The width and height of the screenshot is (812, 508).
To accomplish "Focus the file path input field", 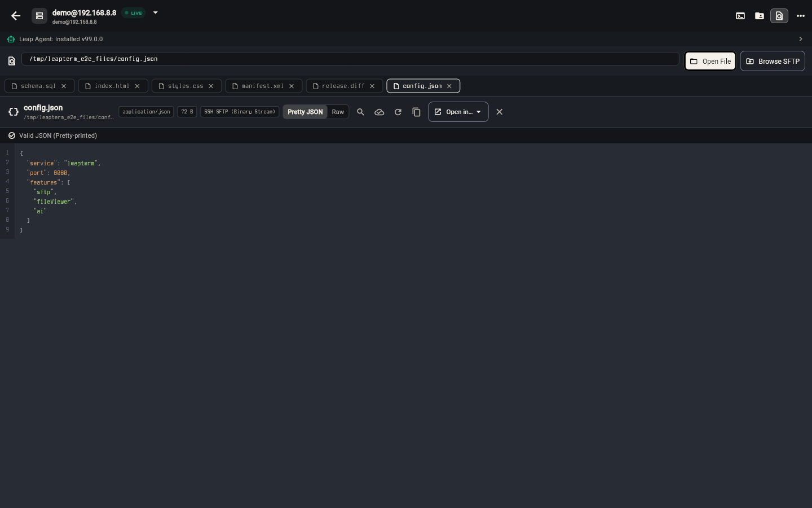I will [x=350, y=59].
